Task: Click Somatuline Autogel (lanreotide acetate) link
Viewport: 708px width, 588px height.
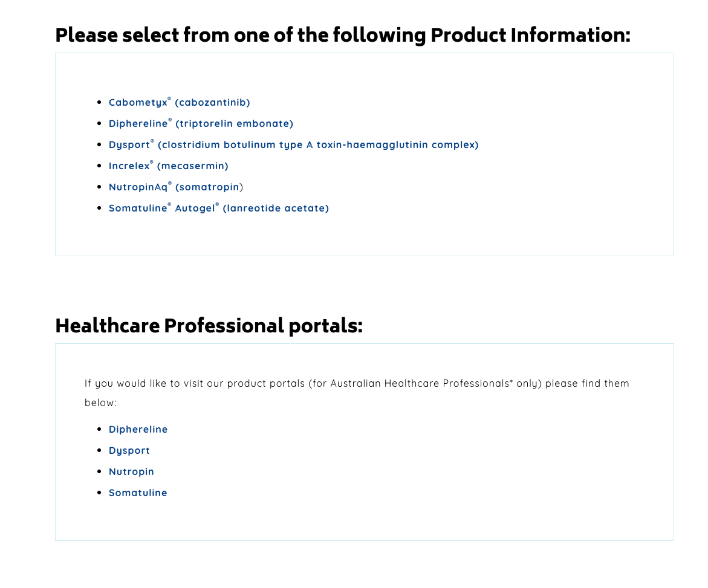Action: (218, 208)
